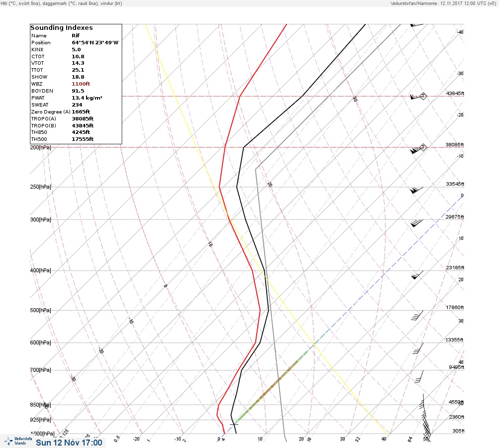Click the chart legend header text at top left
The width and height of the screenshot is (499, 448).
tap(61, 3)
